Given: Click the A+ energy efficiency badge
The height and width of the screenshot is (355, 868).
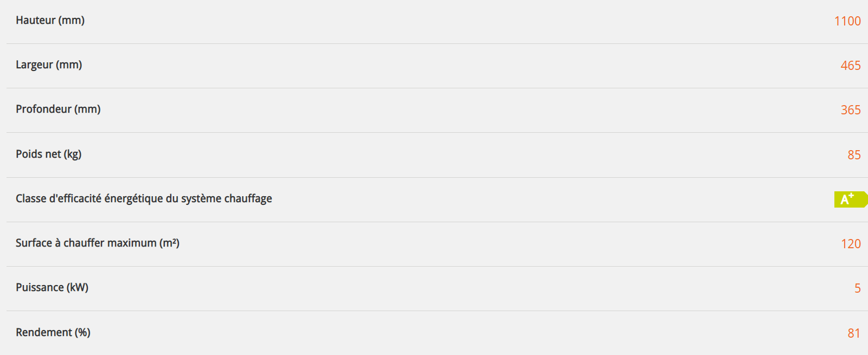Looking at the screenshot, I should coord(849,199).
